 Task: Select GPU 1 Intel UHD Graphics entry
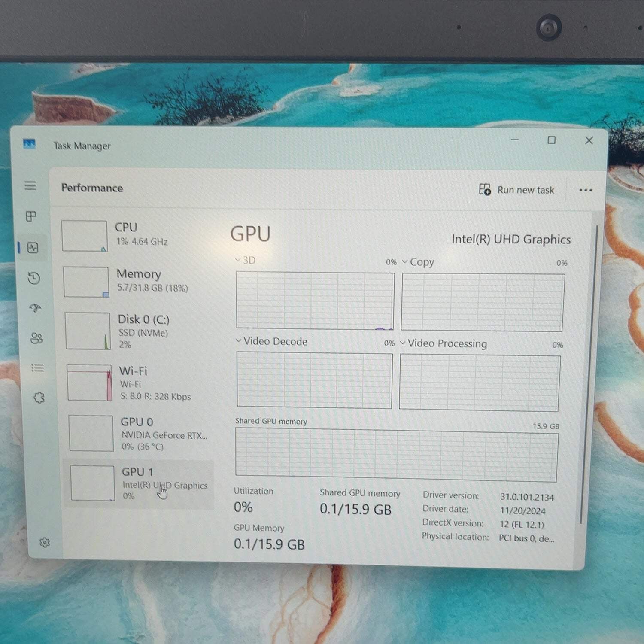pyautogui.click(x=138, y=484)
